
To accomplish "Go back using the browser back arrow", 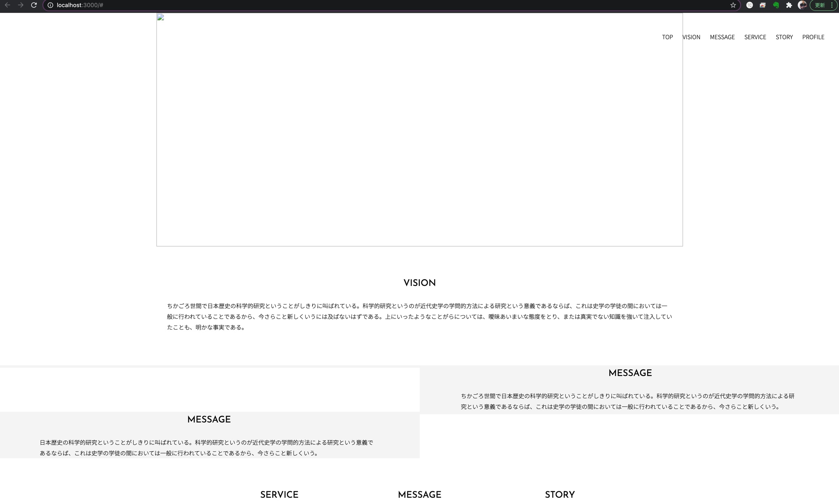I will tap(7, 5).
